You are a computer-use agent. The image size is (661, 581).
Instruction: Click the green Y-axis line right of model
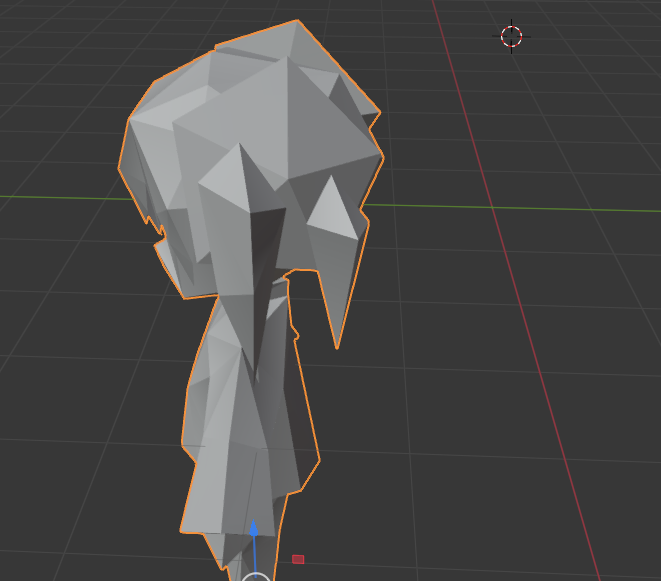[500, 209]
